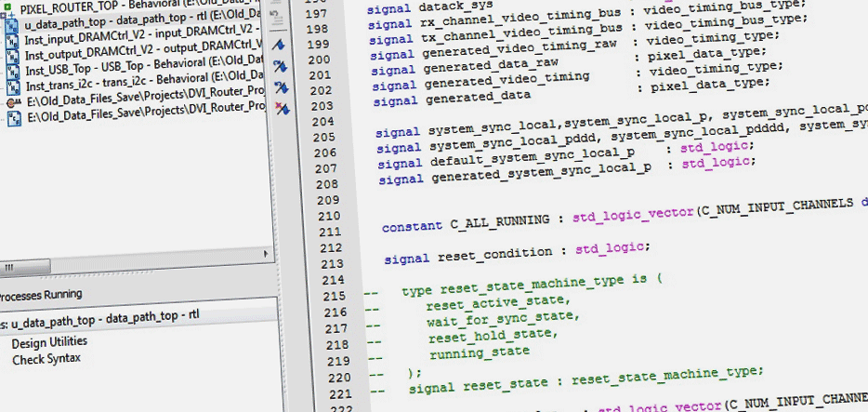The width and height of the screenshot is (868, 412).
Task: Click the VHDL icon beside Inst_trans_i2c
Action: 15,86
